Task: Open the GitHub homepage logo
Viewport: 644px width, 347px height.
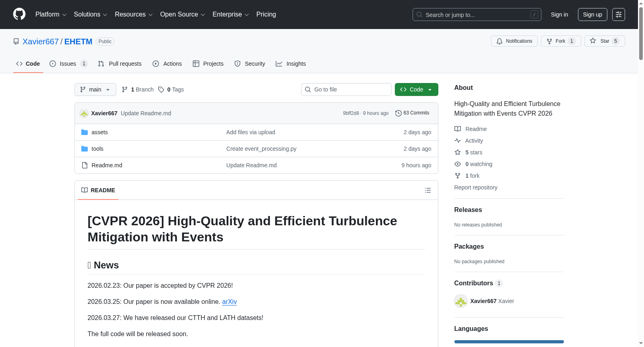Action: click(19, 14)
